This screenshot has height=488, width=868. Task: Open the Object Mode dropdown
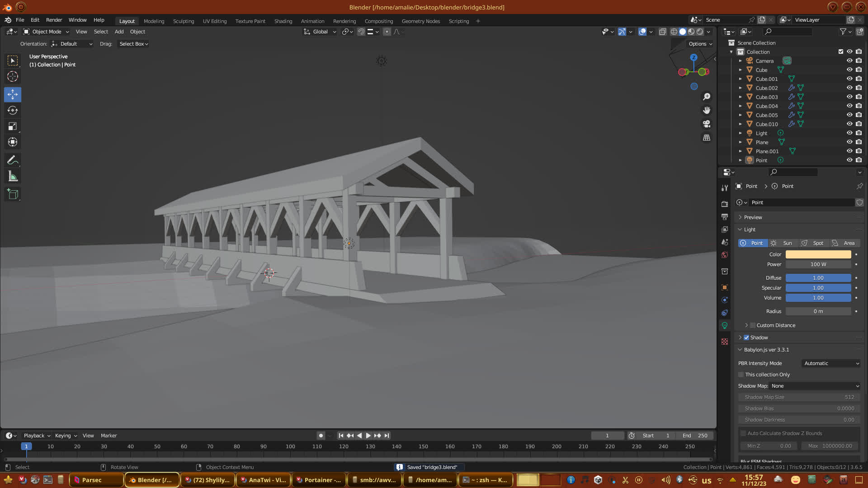point(46,32)
